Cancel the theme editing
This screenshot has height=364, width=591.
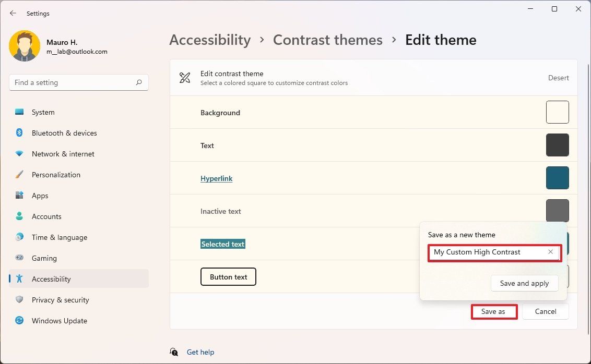coord(545,311)
